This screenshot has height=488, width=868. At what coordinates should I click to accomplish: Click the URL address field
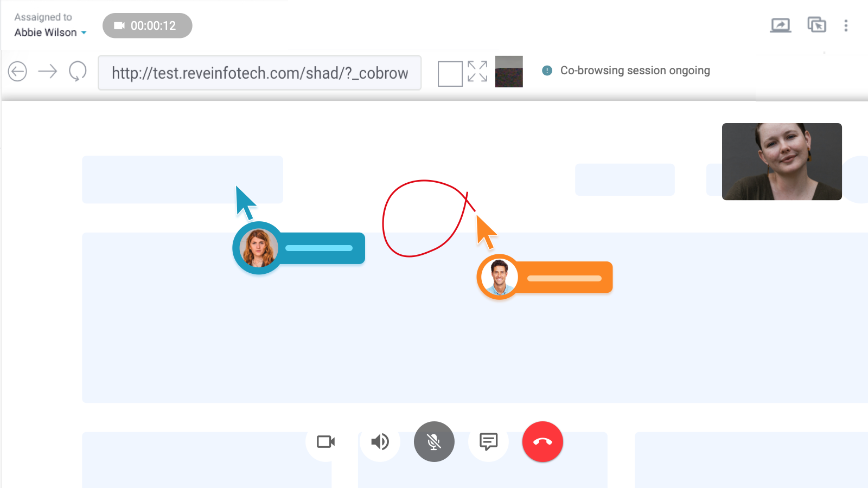pos(259,73)
